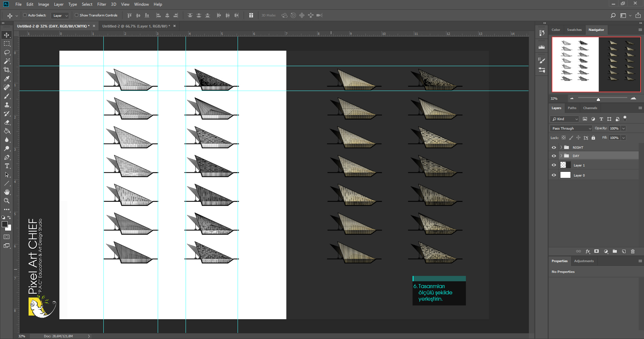This screenshot has width=644, height=339.
Task: Check Show Transform Controls
Action: [76, 15]
